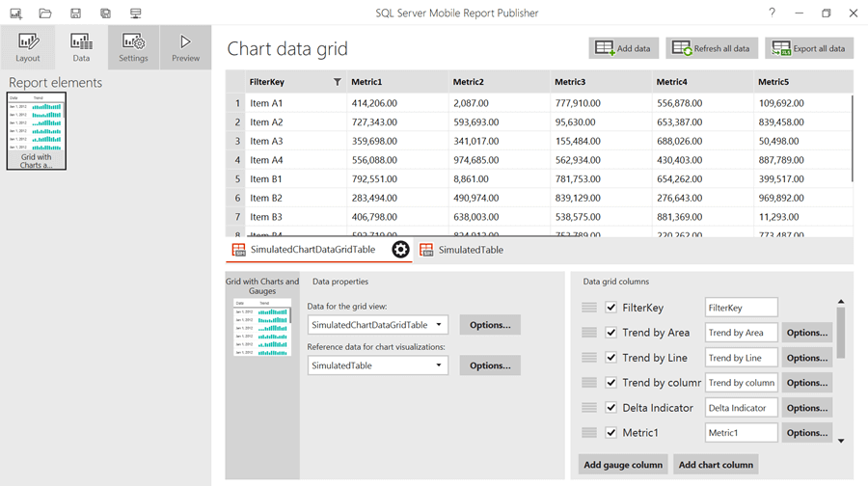Click the new mobile report icon

point(16,13)
